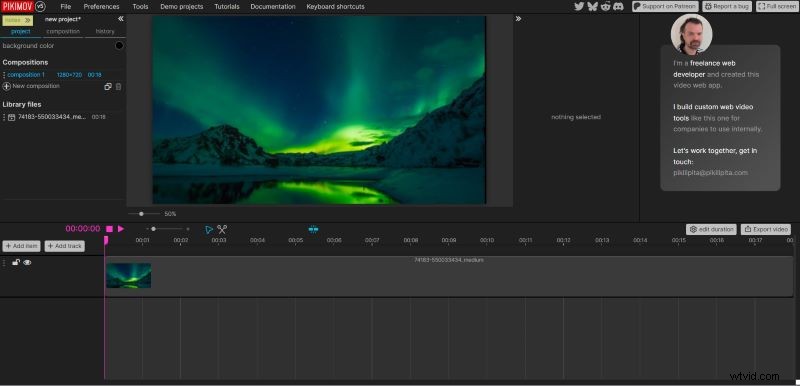Screen dimensions: 800x386
Task: Grab the track drag handle in the timeline
Action: (x=4, y=263)
